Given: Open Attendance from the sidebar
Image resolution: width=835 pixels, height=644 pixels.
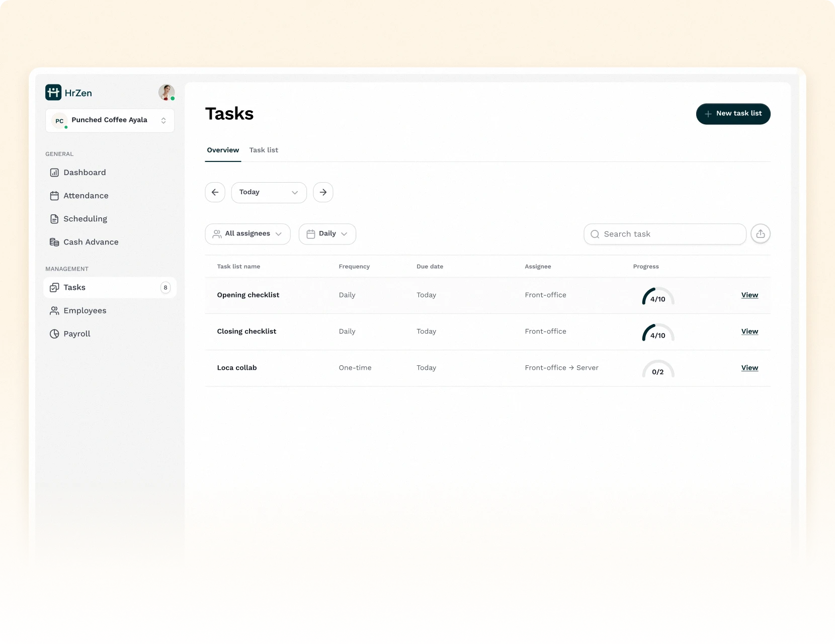Looking at the screenshot, I should [86, 196].
